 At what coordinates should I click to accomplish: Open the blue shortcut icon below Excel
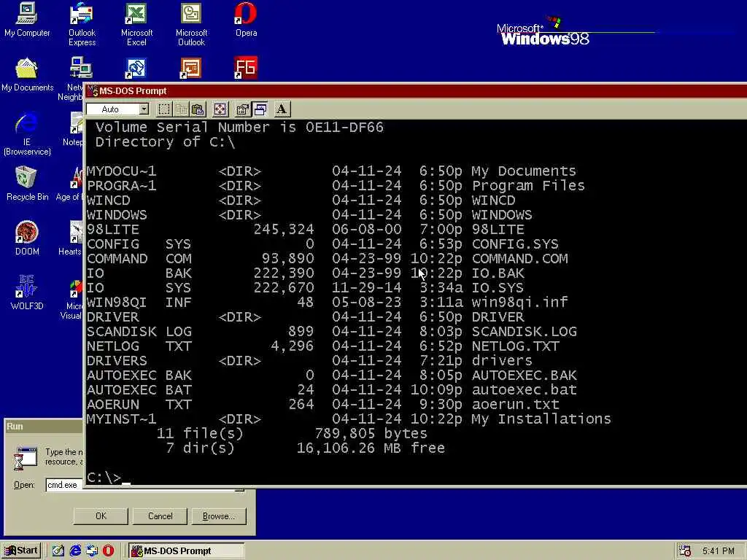point(136,68)
